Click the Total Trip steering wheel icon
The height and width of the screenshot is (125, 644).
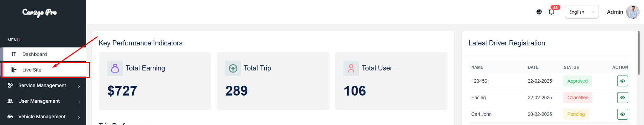tap(233, 68)
